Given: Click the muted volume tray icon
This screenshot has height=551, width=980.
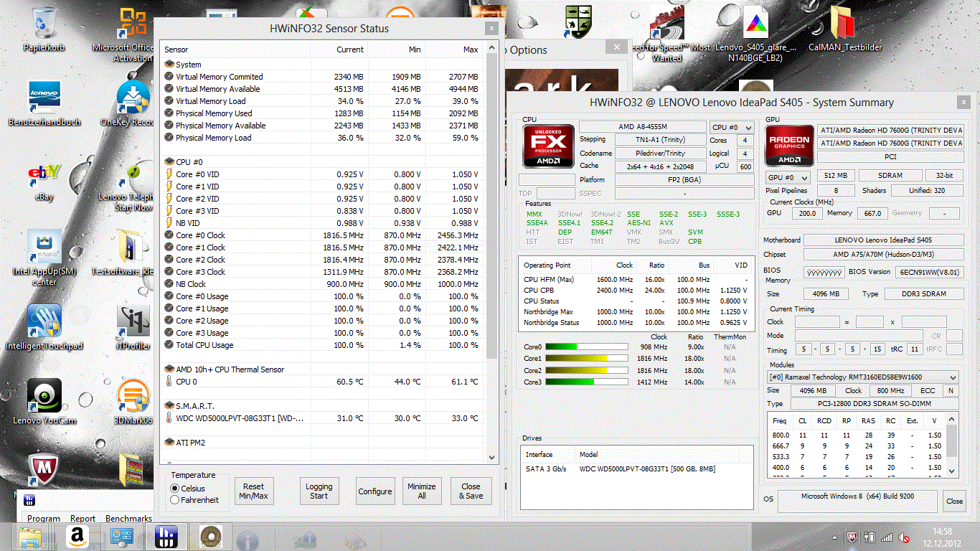Looking at the screenshot, I should [905, 537].
